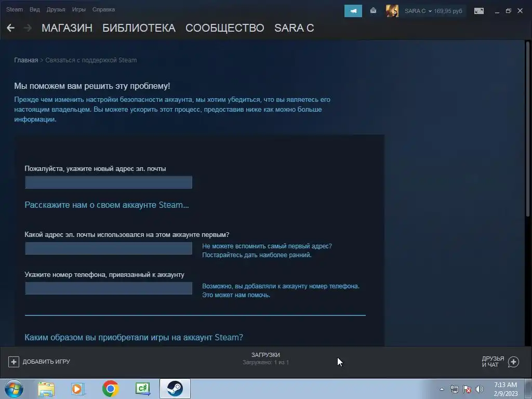
Task: Open Windows Explorer from the taskbar
Action: [x=46, y=389]
